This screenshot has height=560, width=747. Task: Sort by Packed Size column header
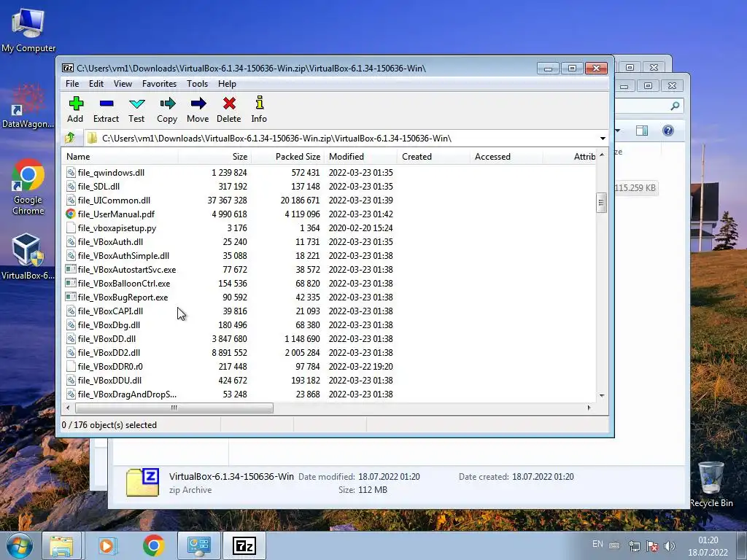tap(287, 157)
